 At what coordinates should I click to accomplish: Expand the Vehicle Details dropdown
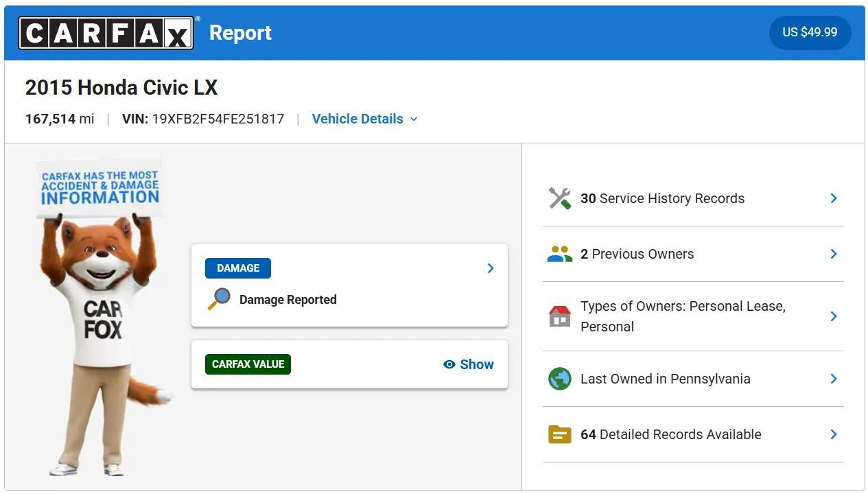pos(365,119)
